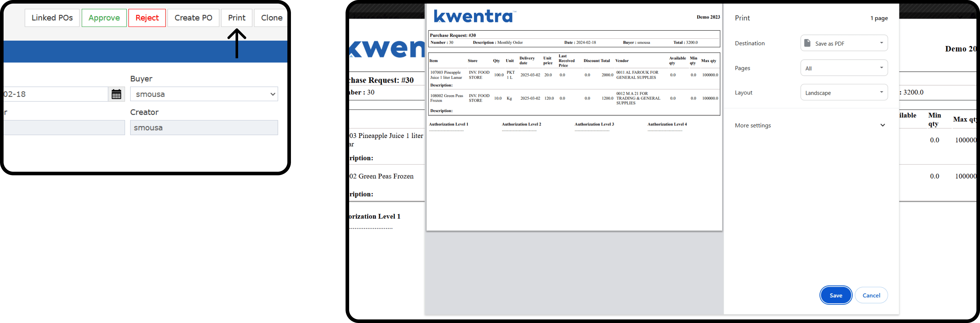This screenshot has height=323, width=980.
Task: Open the Layout dropdown set to Landscape
Action: click(x=844, y=93)
